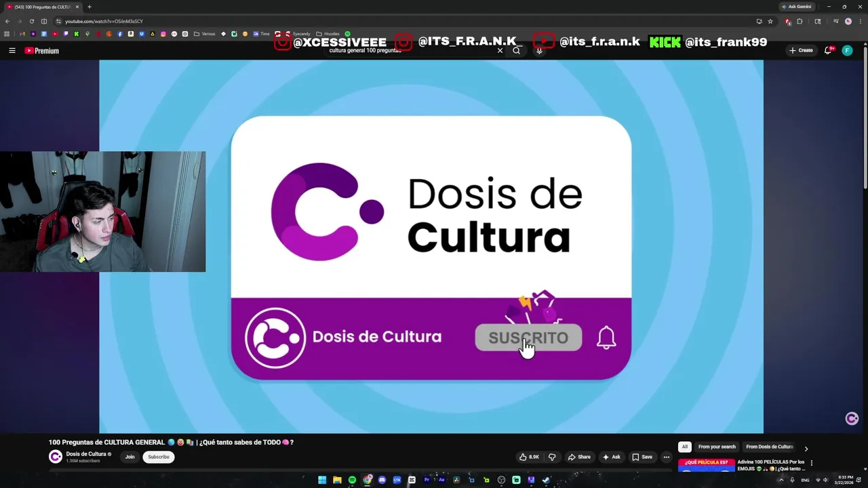Open the Extensions puzzle icon
868x488 pixels.
[800, 21]
